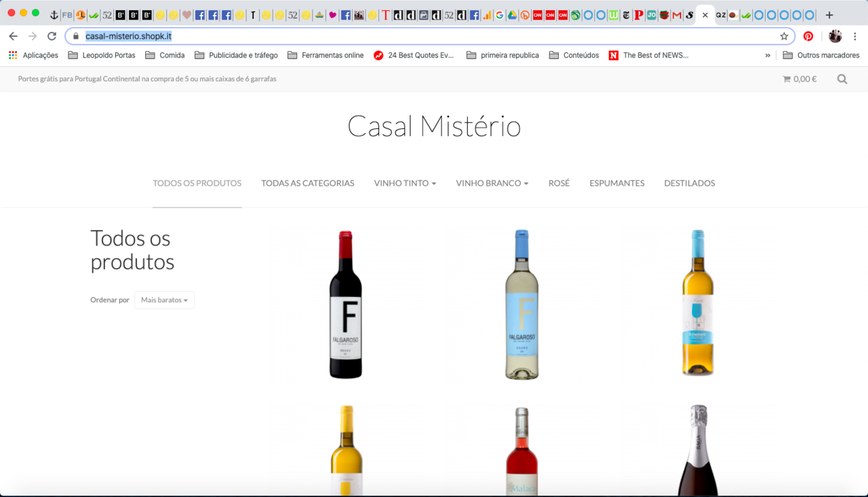The width and height of the screenshot is (868, 497).
Task: Open the Malaca rosé wine product
Action: pyautogui.click(x=521, y=452)
